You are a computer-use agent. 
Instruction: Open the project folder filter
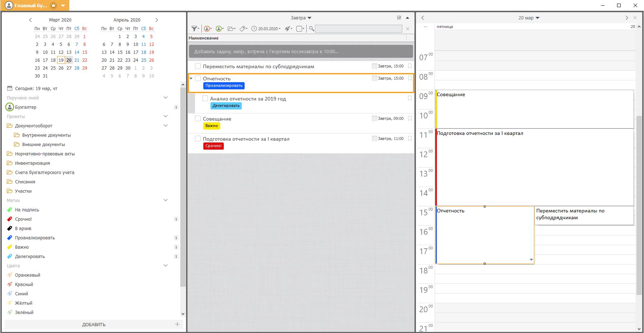tap(232, 29)
